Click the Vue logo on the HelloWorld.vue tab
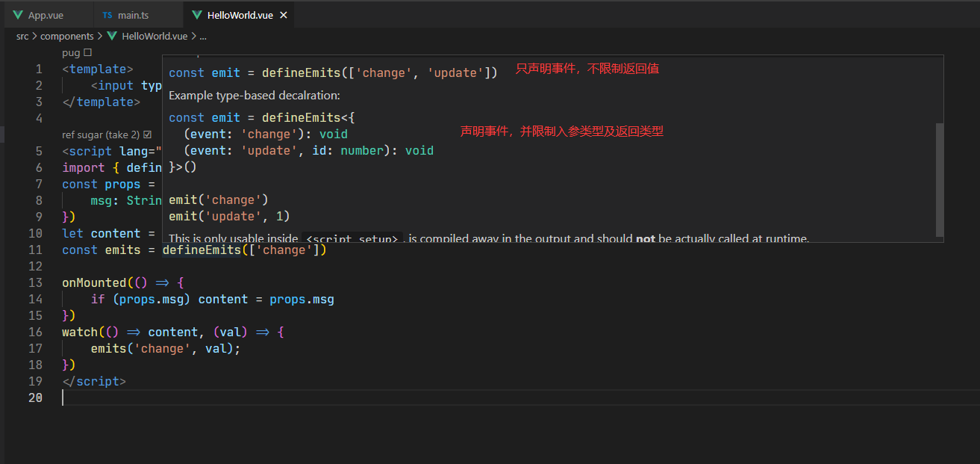 pyautogui.click(x=197, y=15)
